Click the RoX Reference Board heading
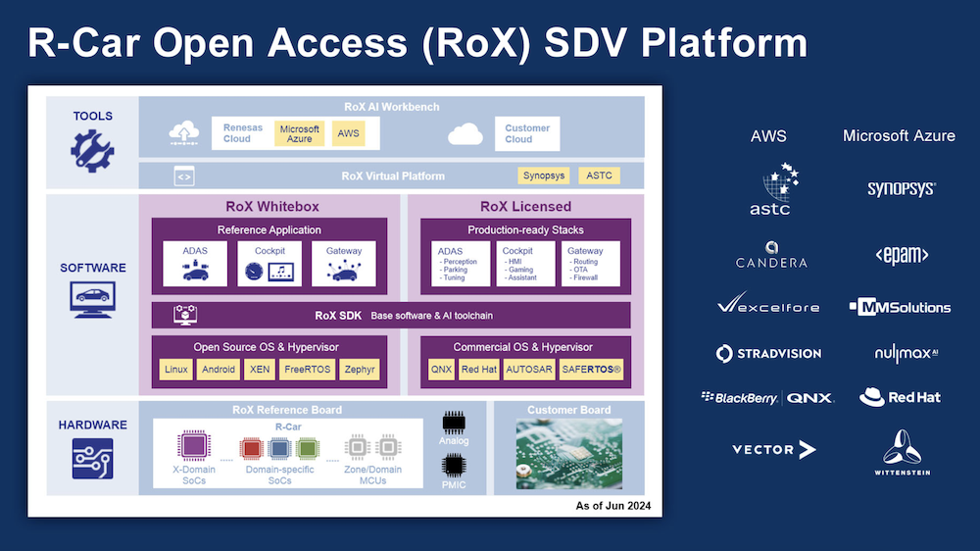 point(287,410)
